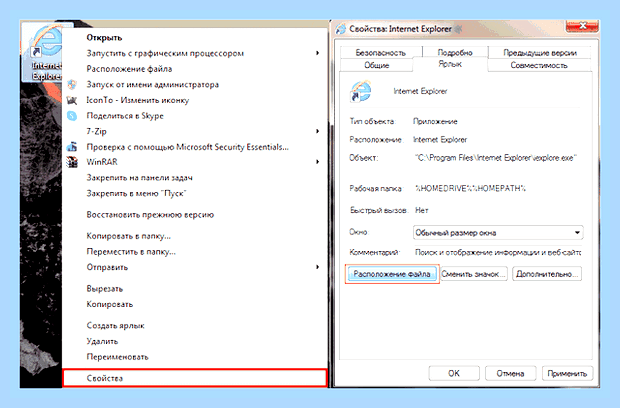
Task: Choose Копировать in context menu
Action: 110,304
